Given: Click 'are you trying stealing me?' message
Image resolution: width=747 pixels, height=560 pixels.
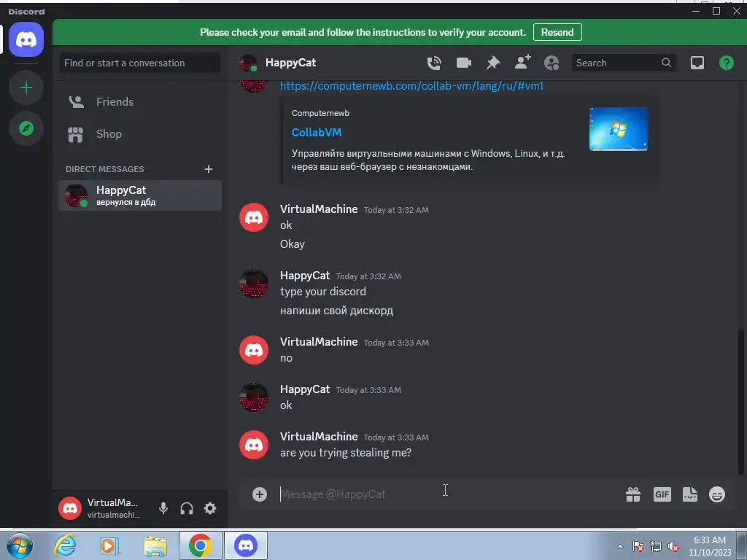Looking at the screenshot, I should pos(346,452).
